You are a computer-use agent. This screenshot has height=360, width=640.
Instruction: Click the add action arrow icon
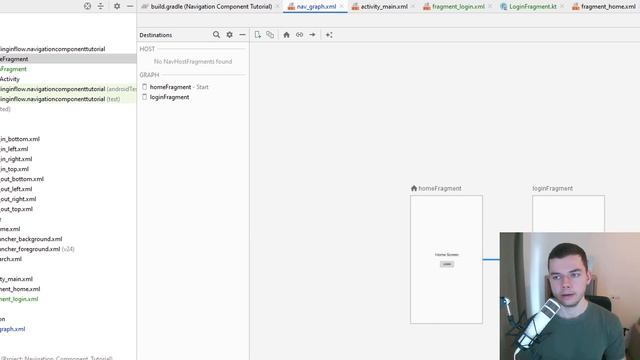tap(312, 35)
